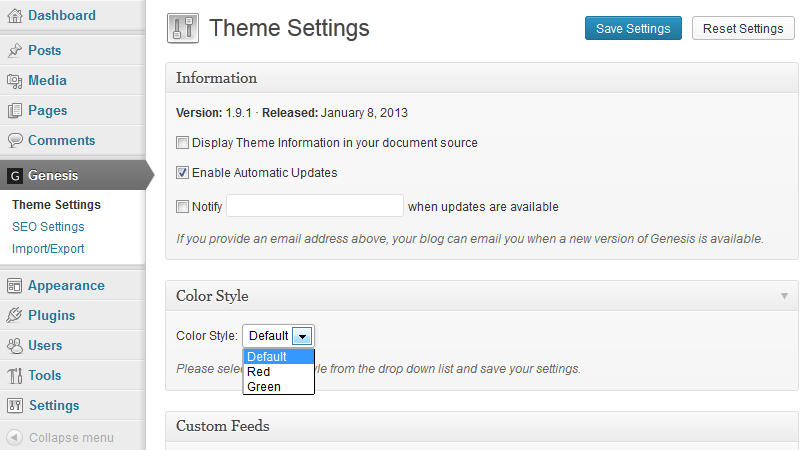Click the Media camera icon
This screenshot has width=805, height=450.
click(x=15, y=81)
